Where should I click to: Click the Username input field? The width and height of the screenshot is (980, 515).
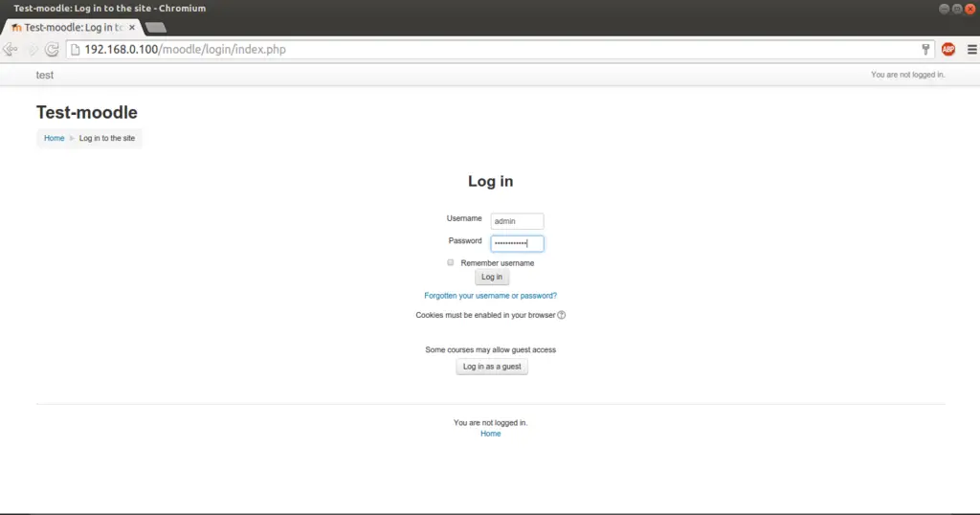point(517,221)
